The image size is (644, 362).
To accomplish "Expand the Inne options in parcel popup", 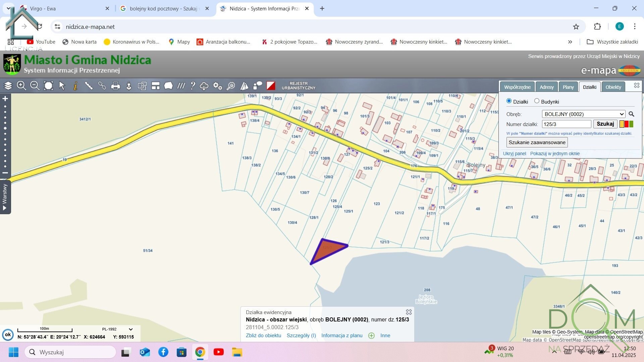I will (385, 336).
